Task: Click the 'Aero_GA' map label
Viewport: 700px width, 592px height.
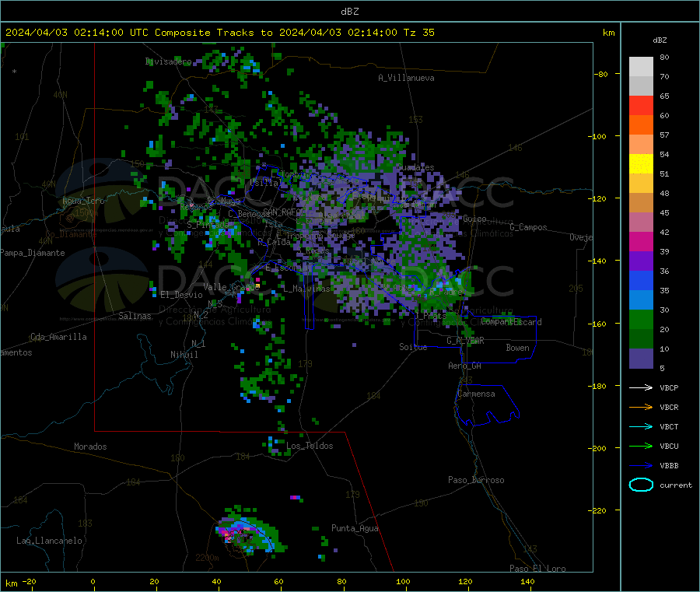Action: (464, 366)
